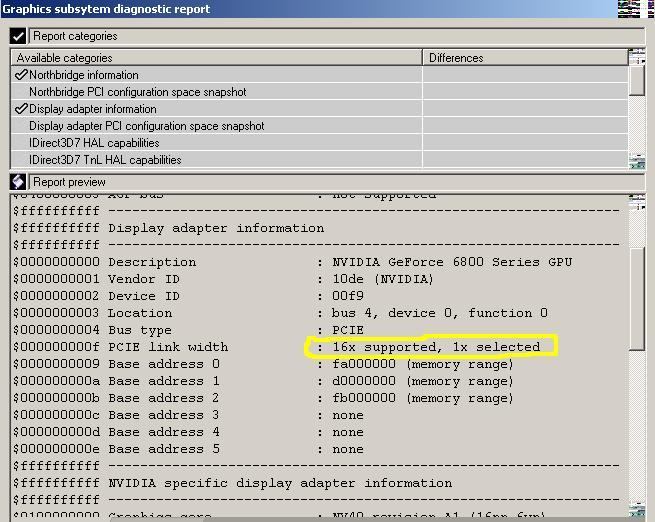Click the Display adapter information heading line
This screenshot has width=655, height=522.
(x=169, y=228)
